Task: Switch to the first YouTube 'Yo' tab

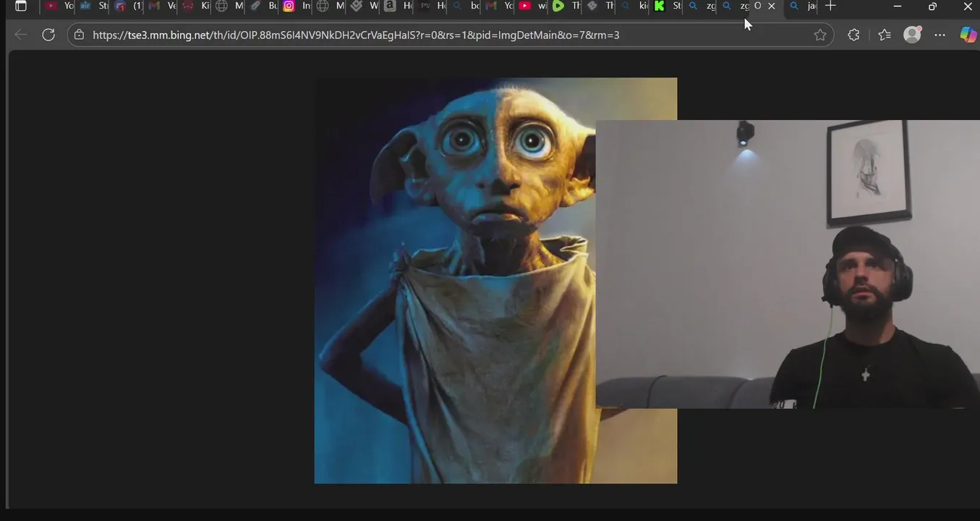Action: [59, 6]
